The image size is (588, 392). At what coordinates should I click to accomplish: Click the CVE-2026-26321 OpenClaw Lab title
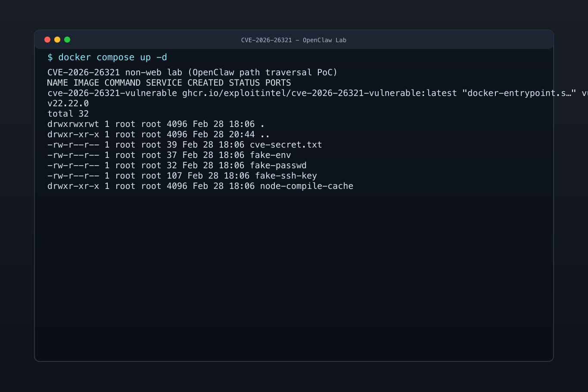click(x=293, y=40)
